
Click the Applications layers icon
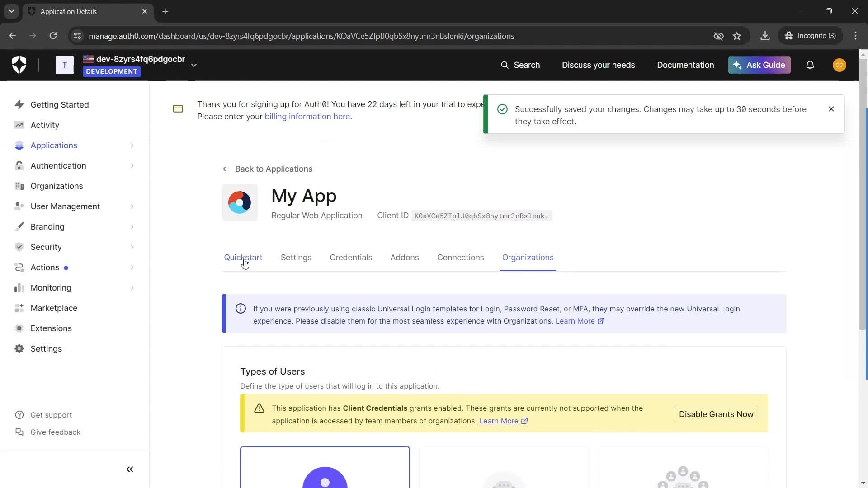pyautogui.click(x=19, y=145)
